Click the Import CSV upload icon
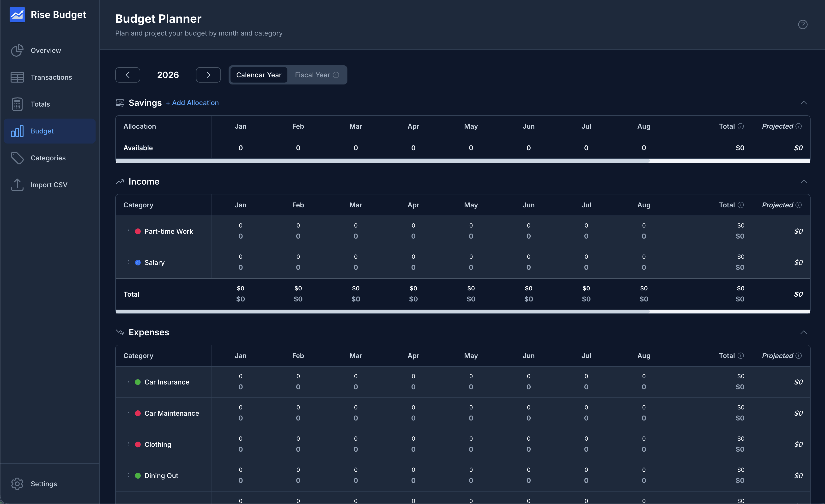 tap(17, 185)
